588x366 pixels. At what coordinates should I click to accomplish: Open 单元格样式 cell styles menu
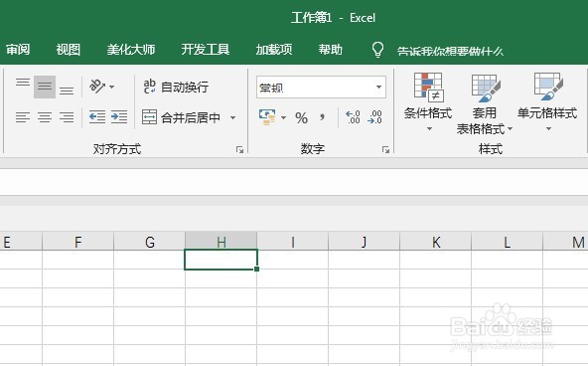(x=547, y=102)
